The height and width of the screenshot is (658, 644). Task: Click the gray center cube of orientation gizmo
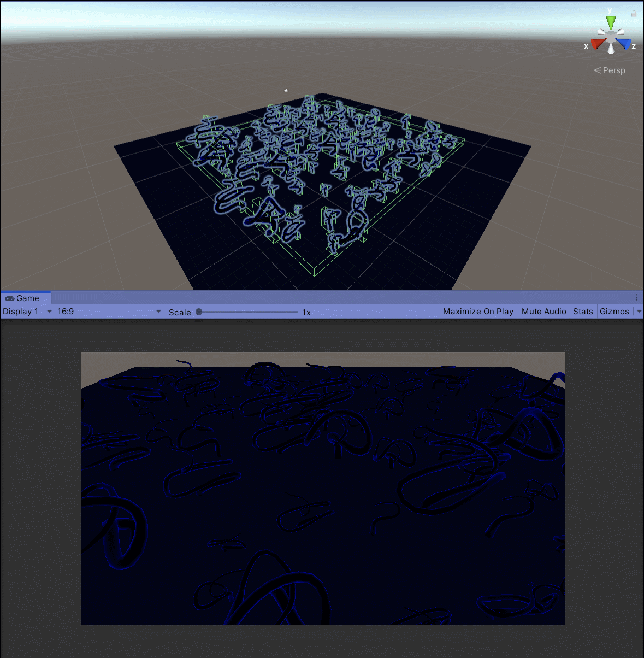click(611, 37)
